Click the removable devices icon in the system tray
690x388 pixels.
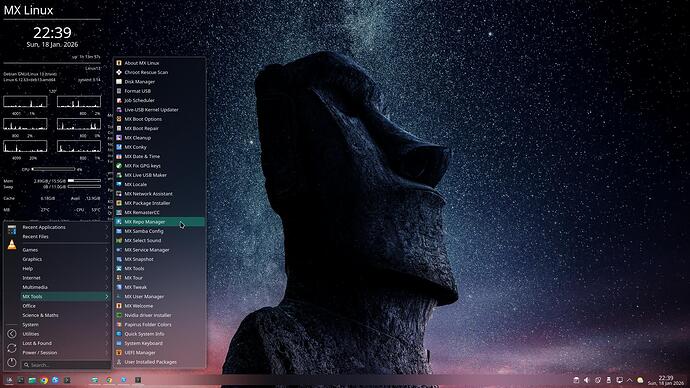tap(609, 380)
